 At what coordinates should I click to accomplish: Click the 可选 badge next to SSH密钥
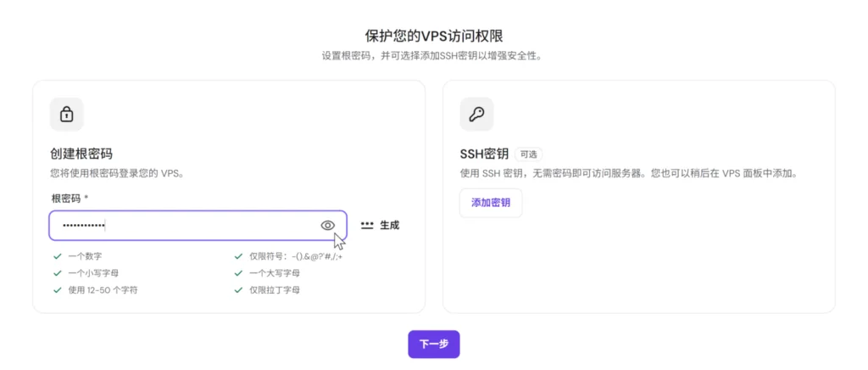click(529, 154)
